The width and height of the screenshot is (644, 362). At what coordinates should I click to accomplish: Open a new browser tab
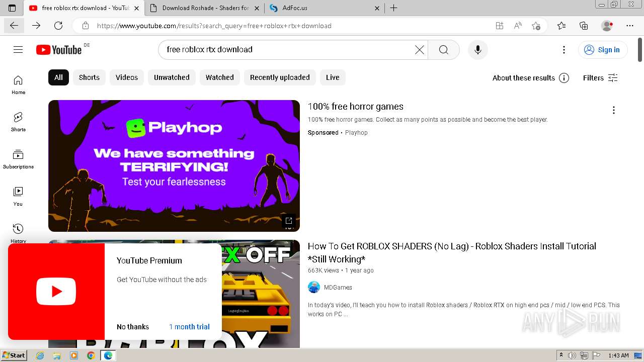[393, 8]
